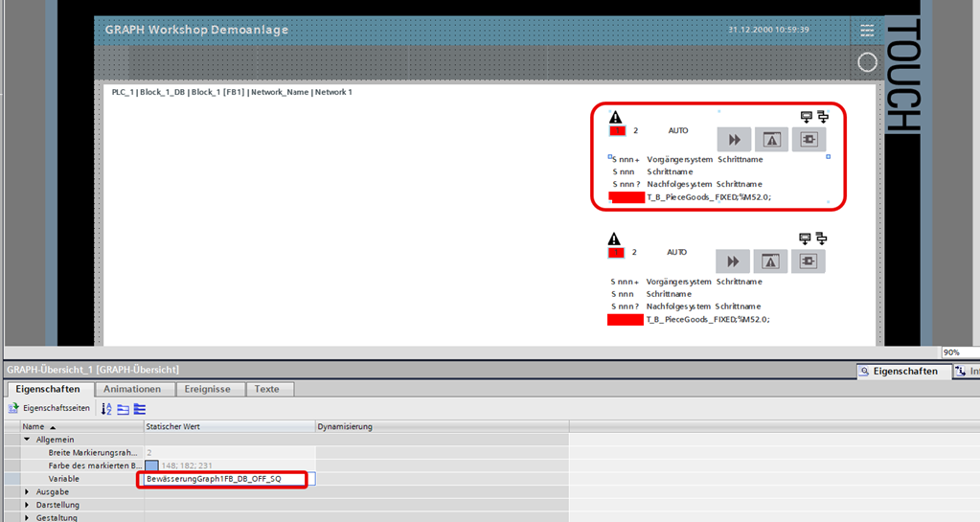This screenshot has height=522, width=980.
Task: Open Eigenschaftsseiten property pages
Action: (x=49, y=408)
